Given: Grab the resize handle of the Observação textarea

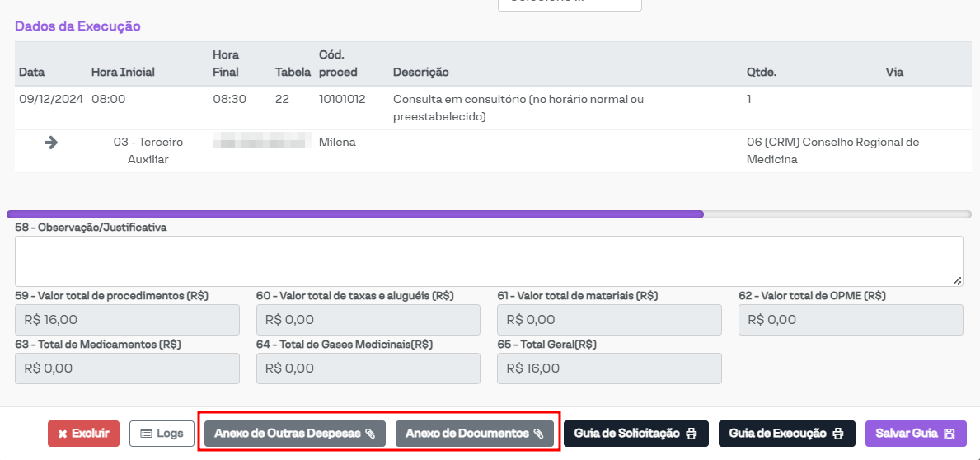Looking at the screenshot, I should tap(957, 281).
